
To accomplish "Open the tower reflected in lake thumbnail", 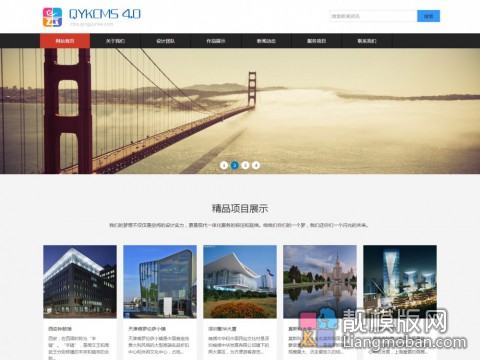I will [x=320, y=282].
